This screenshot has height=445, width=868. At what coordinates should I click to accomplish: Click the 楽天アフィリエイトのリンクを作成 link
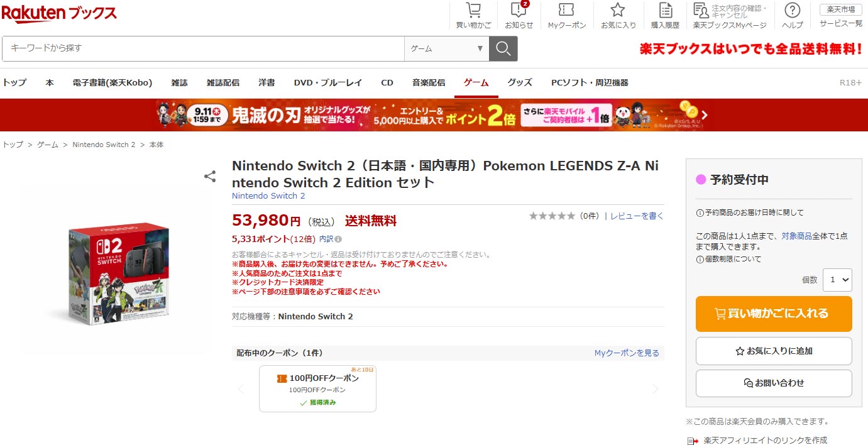coord(766,440)
